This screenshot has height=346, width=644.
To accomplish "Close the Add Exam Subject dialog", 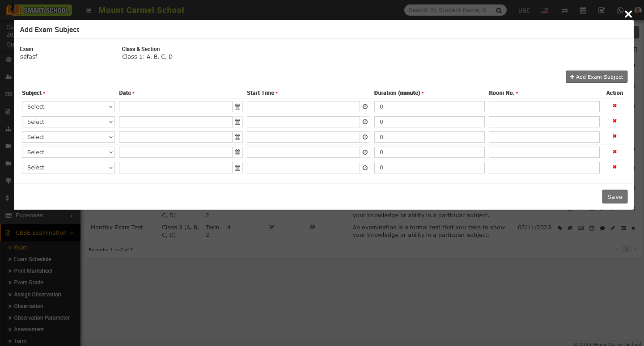I will 628,14.
